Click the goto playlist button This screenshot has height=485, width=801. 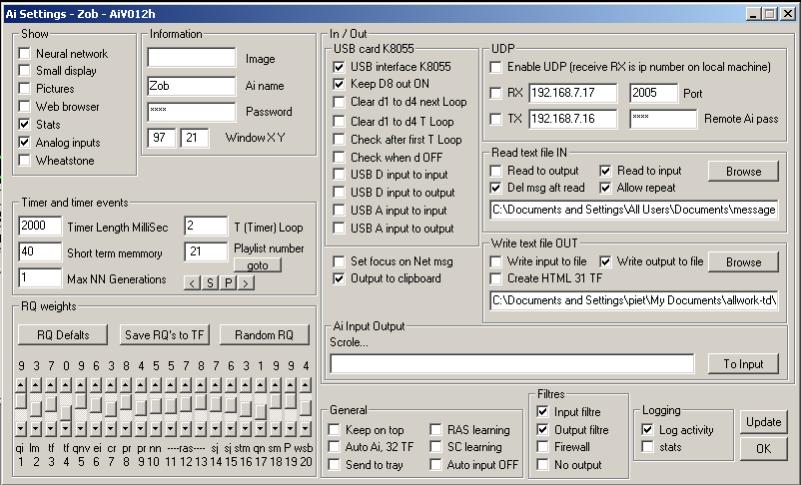coord(257,265)
